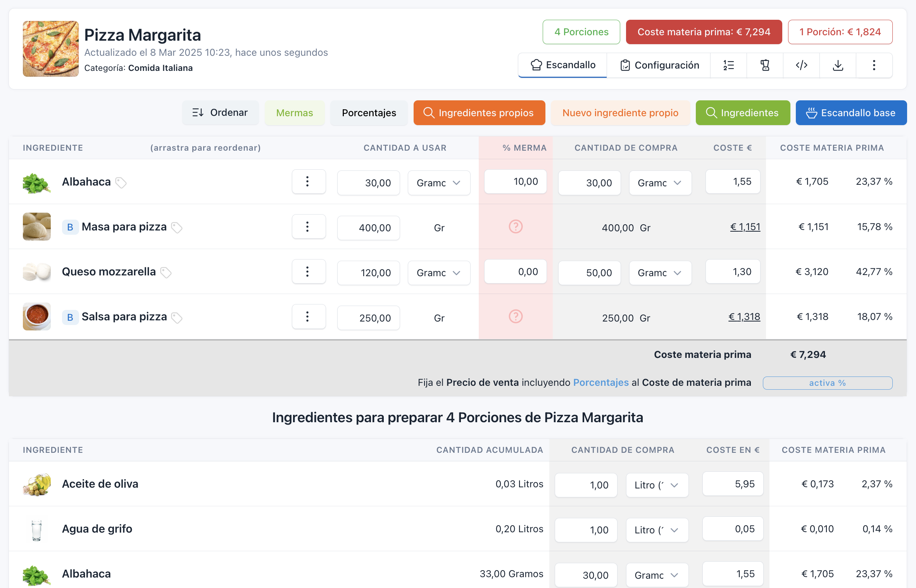Click Albahaca cost 1,55 field in escandallo

pos(733,182)
